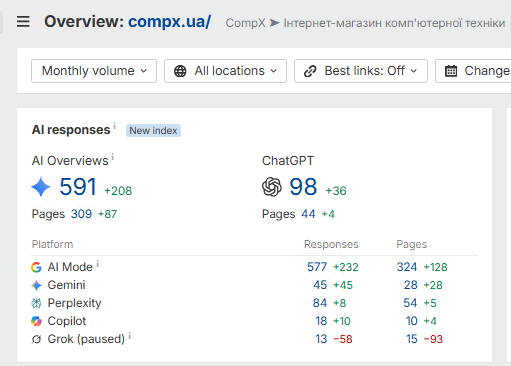This screenshot has width=511, height=366.
Task: Click info icon next to AI Mode
Action: coord(98,264)
